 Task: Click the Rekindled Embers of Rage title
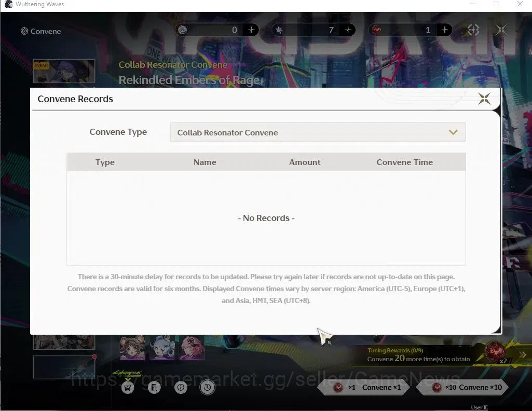(x=189, y=80)
